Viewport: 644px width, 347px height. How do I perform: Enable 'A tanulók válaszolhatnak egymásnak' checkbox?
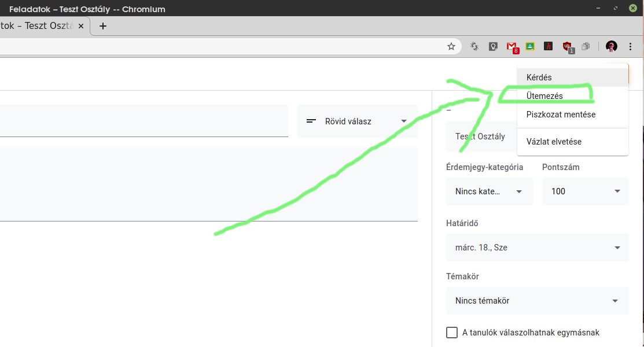click(452, 333)
